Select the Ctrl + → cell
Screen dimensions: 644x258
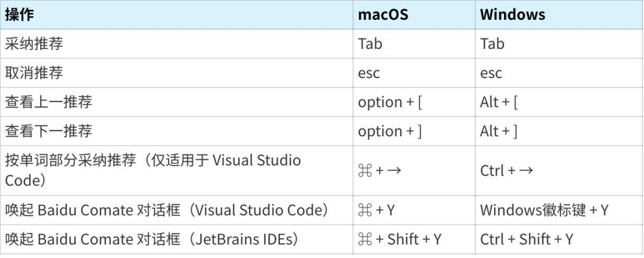click(559, 171)
